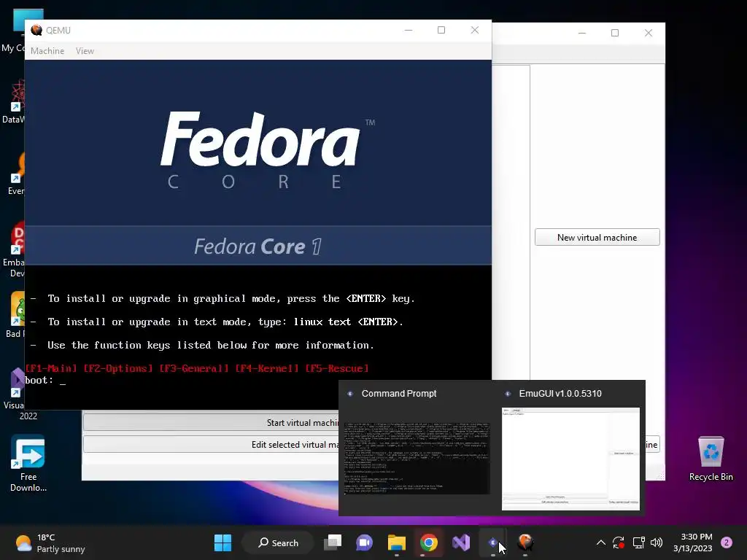Select the Bad Piggies desktop shortcut
This screenshot has width=747, height=560.
coord(16,315)
